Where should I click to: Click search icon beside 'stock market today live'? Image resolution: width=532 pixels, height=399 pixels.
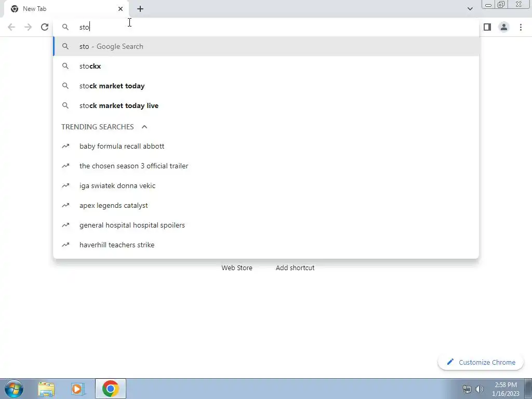point(65,105)
